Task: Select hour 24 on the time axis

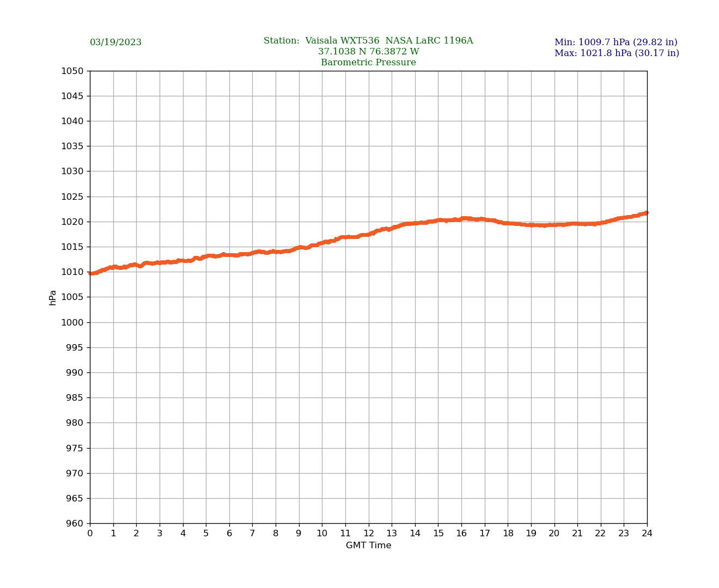Action: [x=647, y=534]
